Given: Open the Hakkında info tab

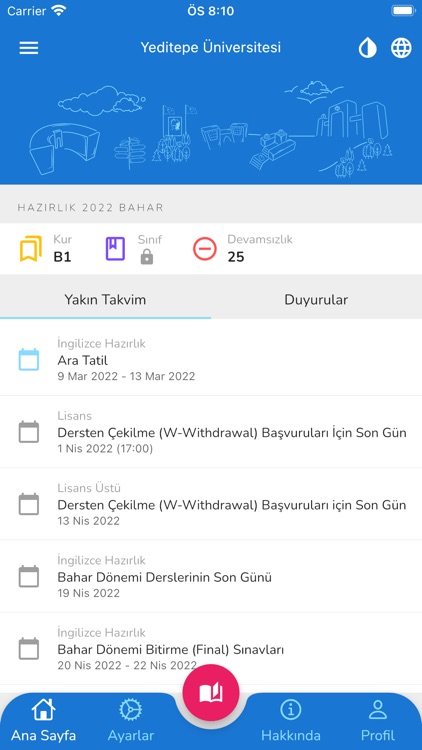Looking at the screenshot, I should point(290,720).
